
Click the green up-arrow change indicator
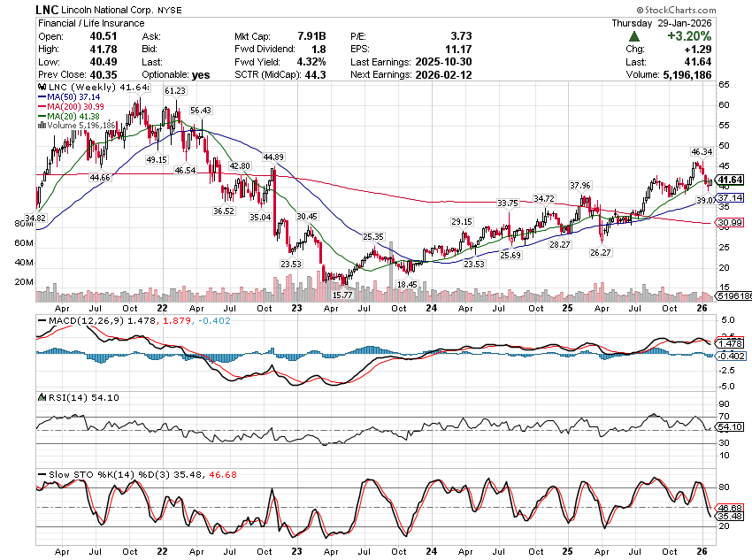click(x=634, y=36)
